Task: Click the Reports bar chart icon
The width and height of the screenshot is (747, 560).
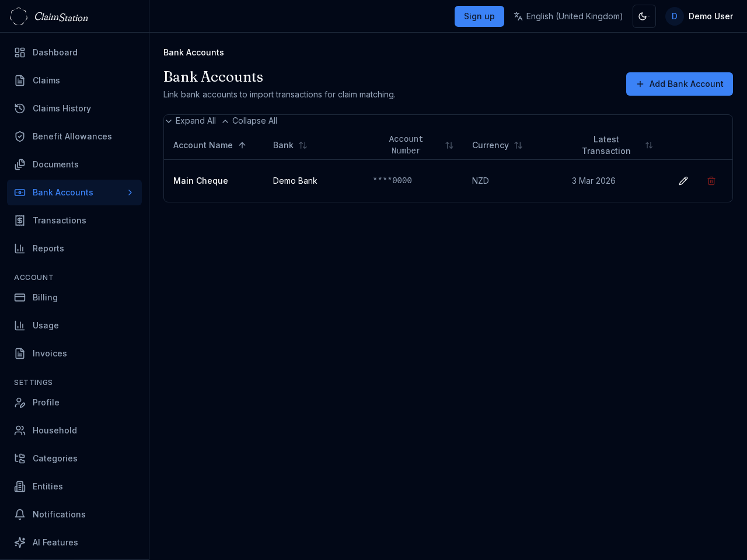Action: [20, 249]
